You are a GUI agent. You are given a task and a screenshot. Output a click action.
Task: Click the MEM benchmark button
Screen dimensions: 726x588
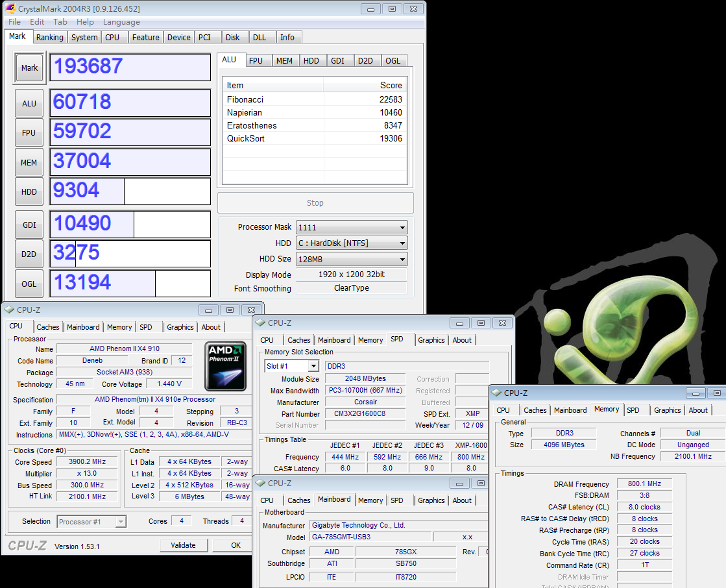click(x=29, y=162)
